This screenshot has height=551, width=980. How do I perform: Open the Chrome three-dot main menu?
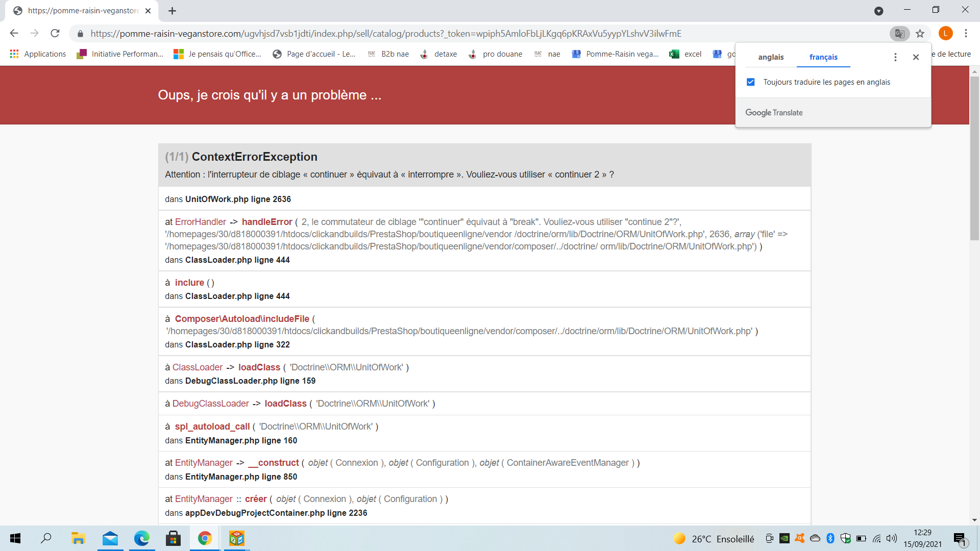point(966,34)
